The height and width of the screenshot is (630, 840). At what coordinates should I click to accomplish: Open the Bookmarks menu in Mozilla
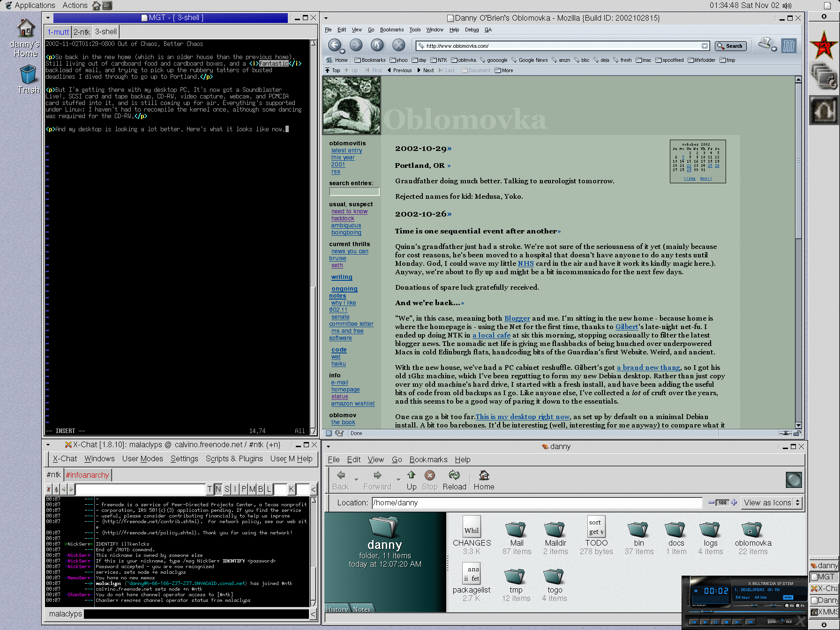pos(392,30)
